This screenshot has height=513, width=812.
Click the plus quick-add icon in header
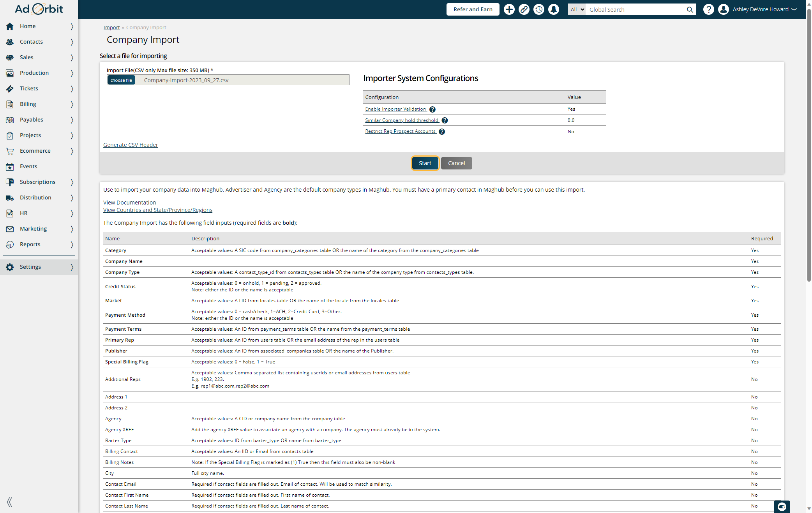(509, 9)
